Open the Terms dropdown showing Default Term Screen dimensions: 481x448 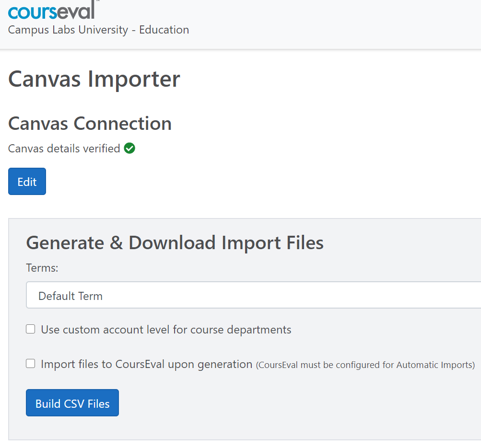253,295
